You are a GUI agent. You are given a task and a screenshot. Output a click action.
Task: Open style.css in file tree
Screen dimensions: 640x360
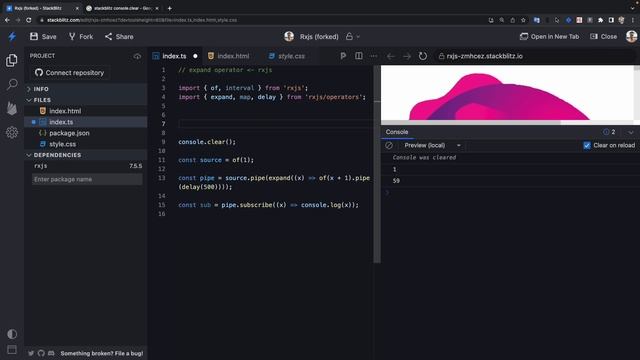[x=86, y=144]
